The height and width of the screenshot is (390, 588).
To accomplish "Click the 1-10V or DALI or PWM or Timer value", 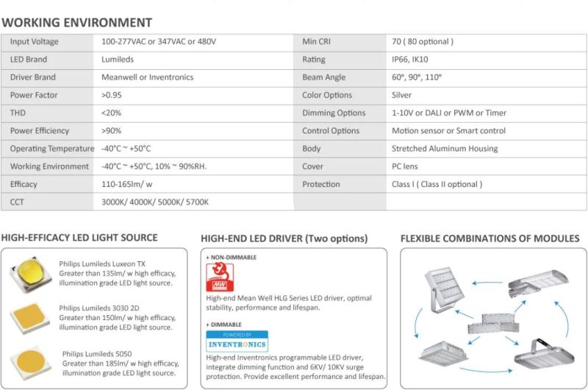I will (449, 113).
